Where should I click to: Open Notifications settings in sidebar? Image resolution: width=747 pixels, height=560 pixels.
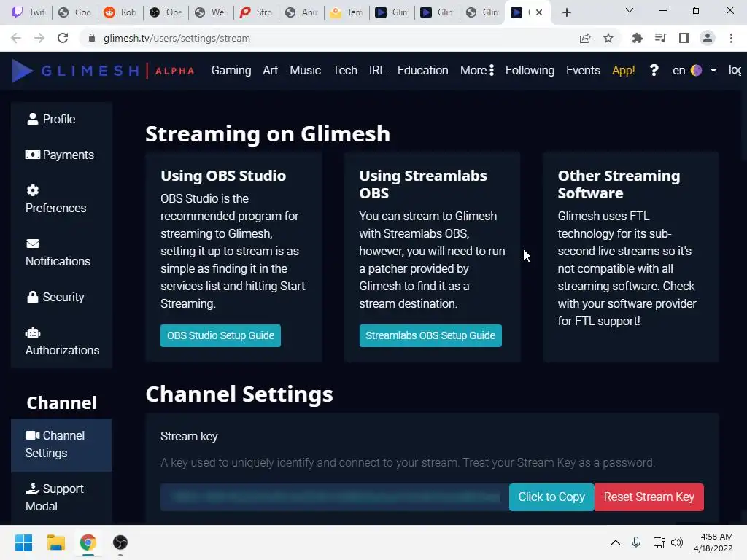point(58,252)
